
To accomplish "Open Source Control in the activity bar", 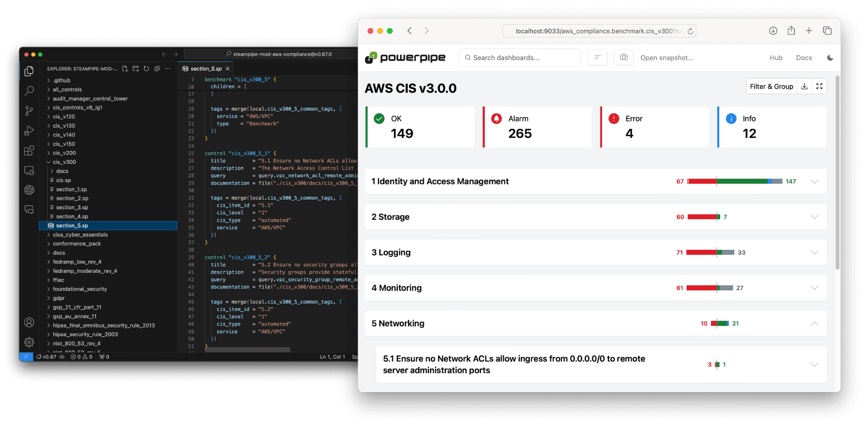I will click(29, 111).
